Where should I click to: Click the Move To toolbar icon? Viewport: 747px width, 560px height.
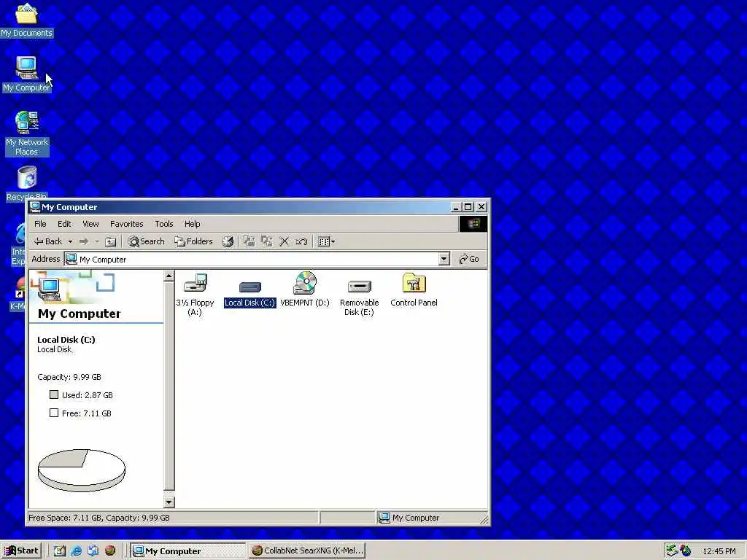249,241
